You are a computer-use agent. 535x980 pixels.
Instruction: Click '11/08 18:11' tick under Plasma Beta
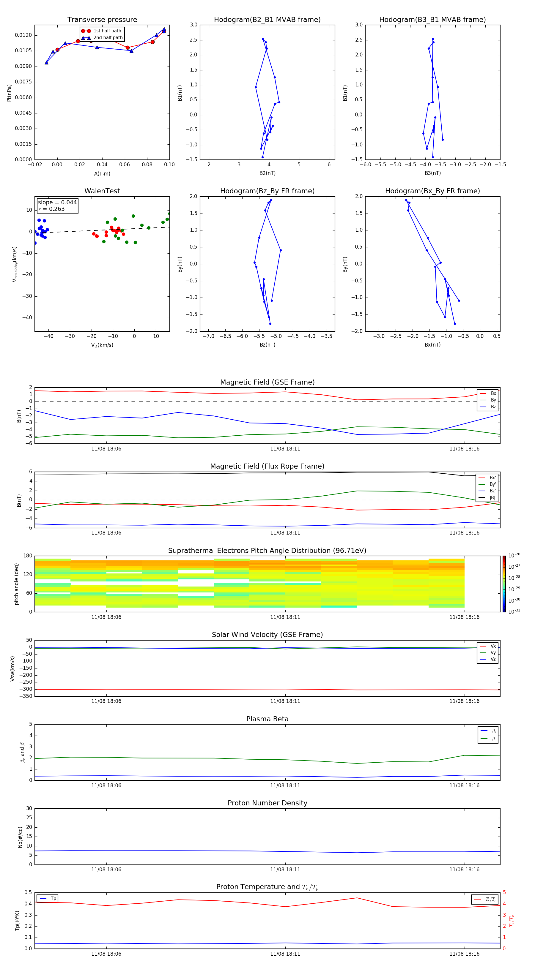point(285,785)
